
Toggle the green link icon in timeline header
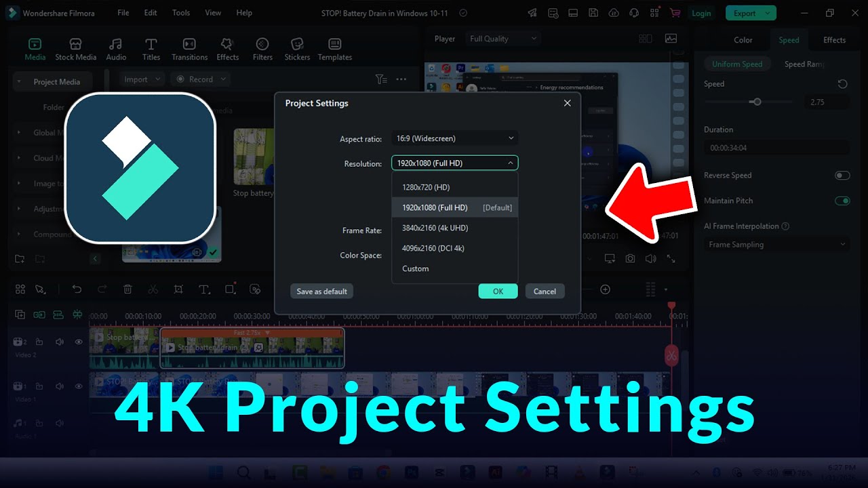39,314
